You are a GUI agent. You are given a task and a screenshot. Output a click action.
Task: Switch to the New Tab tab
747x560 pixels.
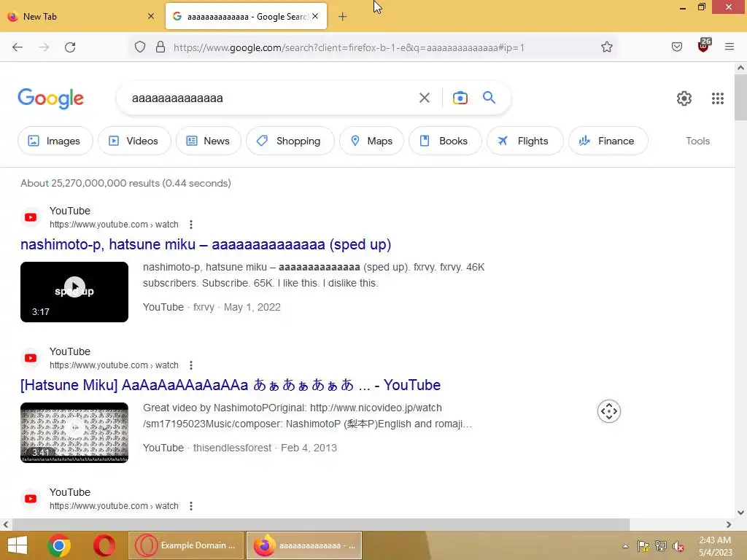[x=81, y=16]
